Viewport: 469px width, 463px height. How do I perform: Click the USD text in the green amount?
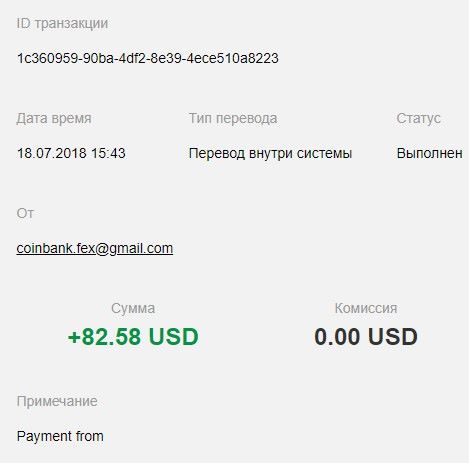coord(173,336)
